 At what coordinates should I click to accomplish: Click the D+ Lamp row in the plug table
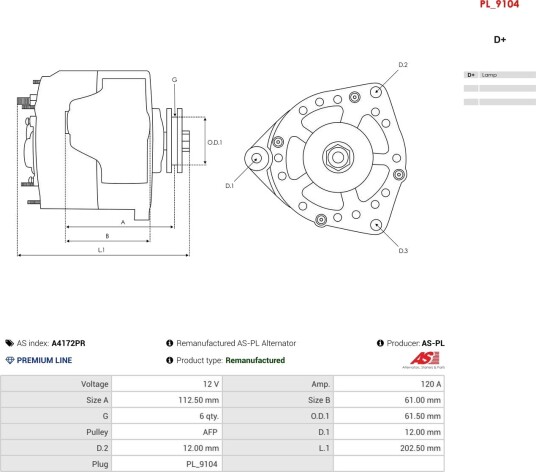click(x=500, y=75)
